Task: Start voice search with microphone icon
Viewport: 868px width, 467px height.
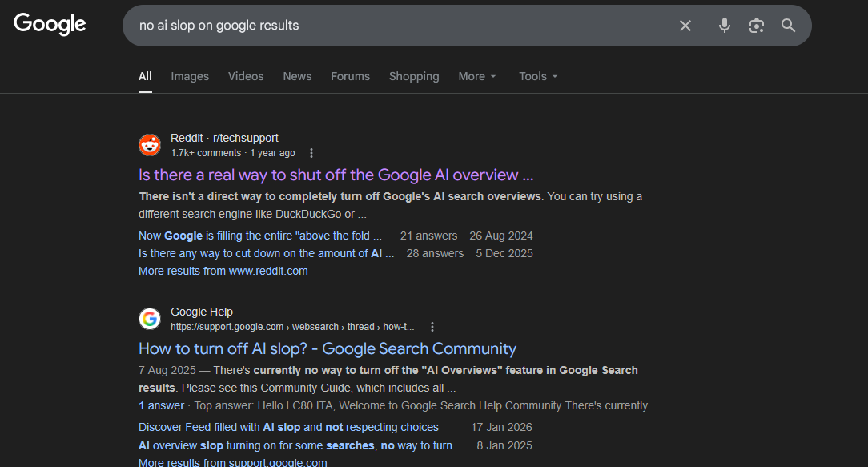Action: point(725,26)
